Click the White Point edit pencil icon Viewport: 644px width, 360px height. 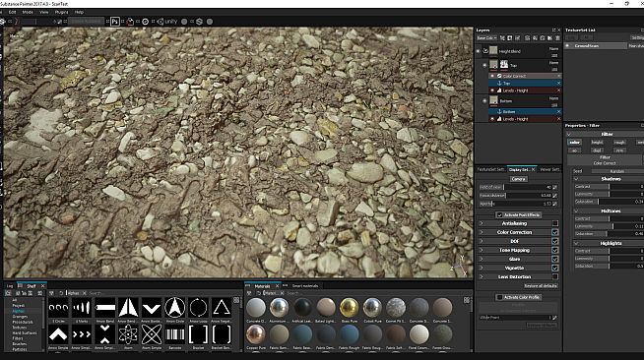coord(554,318)
